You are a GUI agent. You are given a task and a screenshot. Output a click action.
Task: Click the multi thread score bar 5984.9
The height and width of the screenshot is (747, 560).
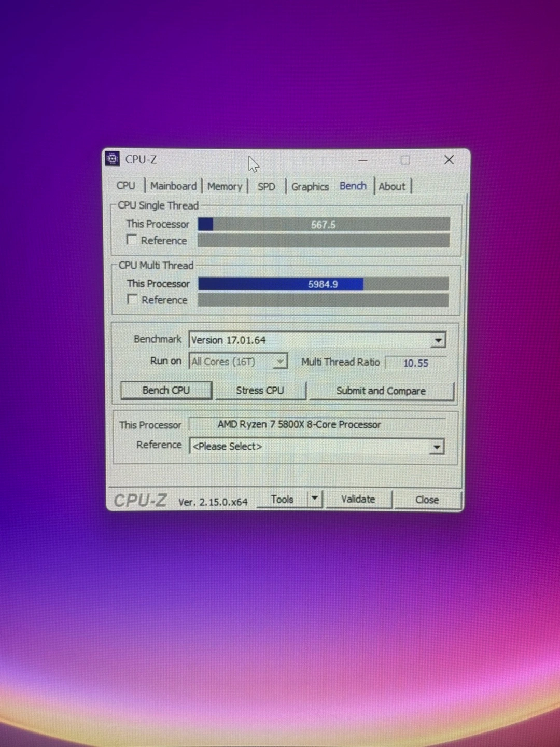click(x=323, y=284)
